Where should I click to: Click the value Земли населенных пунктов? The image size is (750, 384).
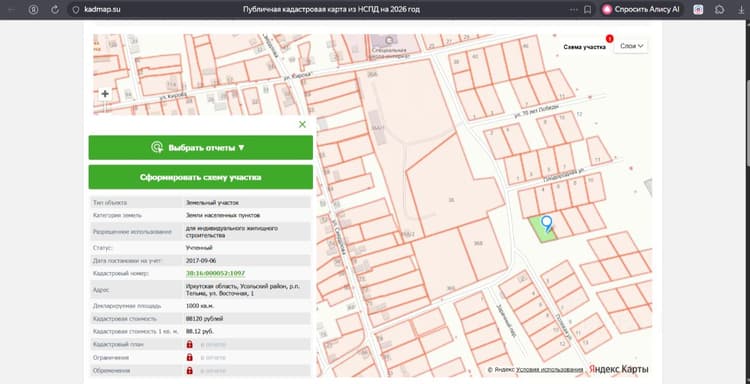[223, 215]
